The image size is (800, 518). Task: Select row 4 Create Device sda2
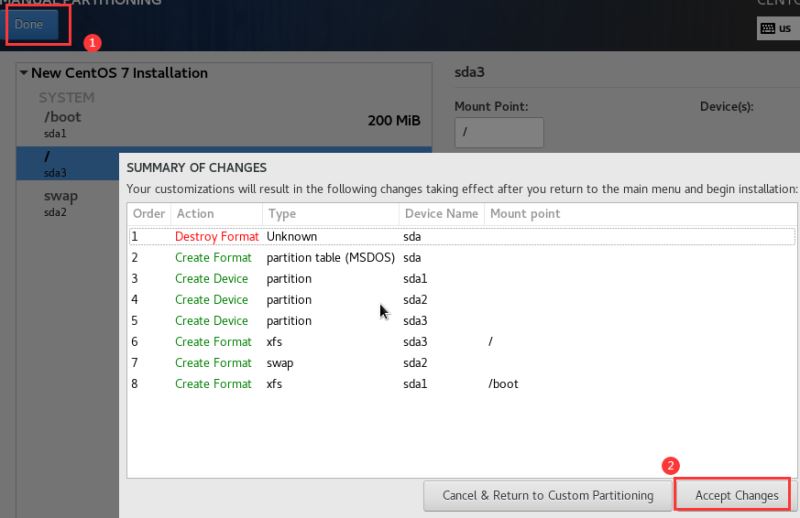tap(400, 300)
